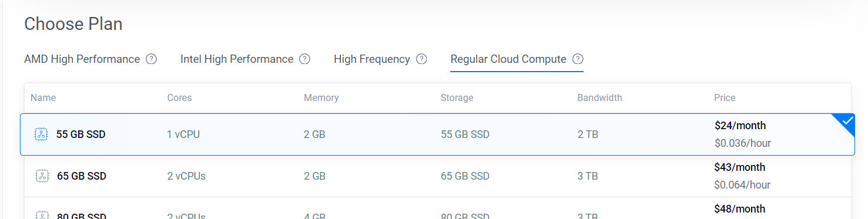Screen dimensions: 868x219
Task: Click the 1 vCPU cell
Action: 183,134
